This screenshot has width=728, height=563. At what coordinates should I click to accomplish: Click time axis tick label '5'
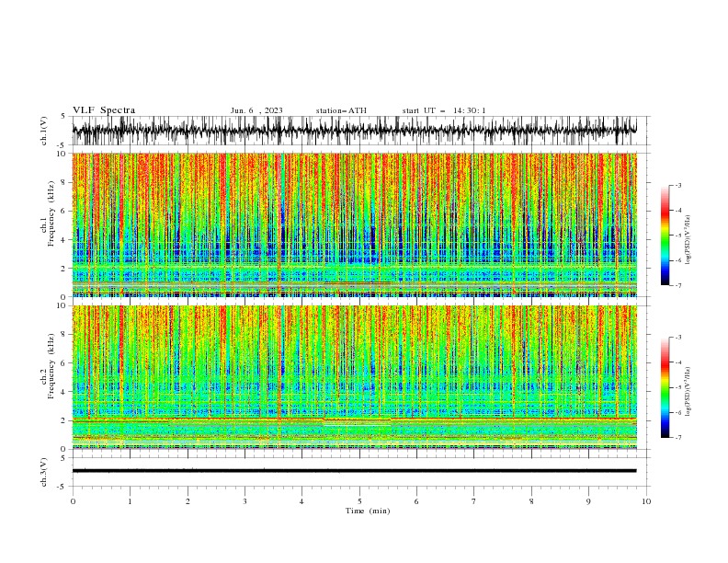[359, 501]
